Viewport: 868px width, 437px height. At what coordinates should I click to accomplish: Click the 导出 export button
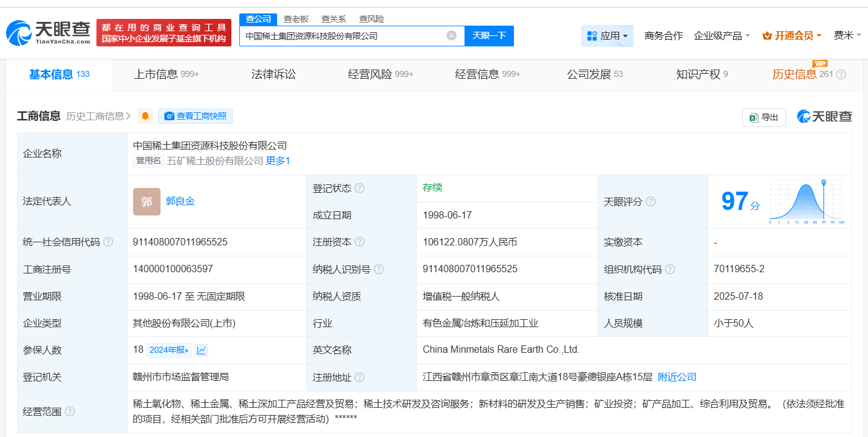(x=764, y=117)
